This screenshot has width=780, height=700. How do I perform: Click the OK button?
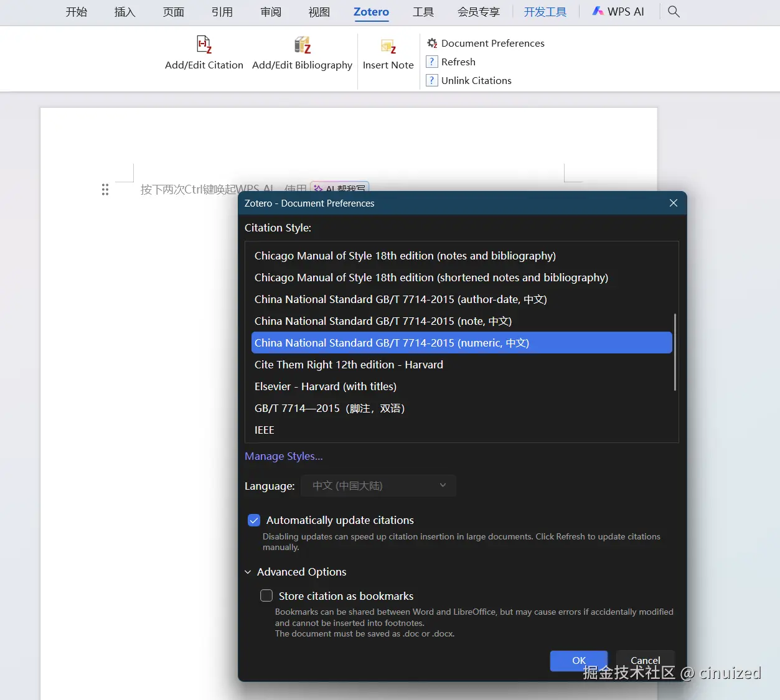[x=579, y=660]
